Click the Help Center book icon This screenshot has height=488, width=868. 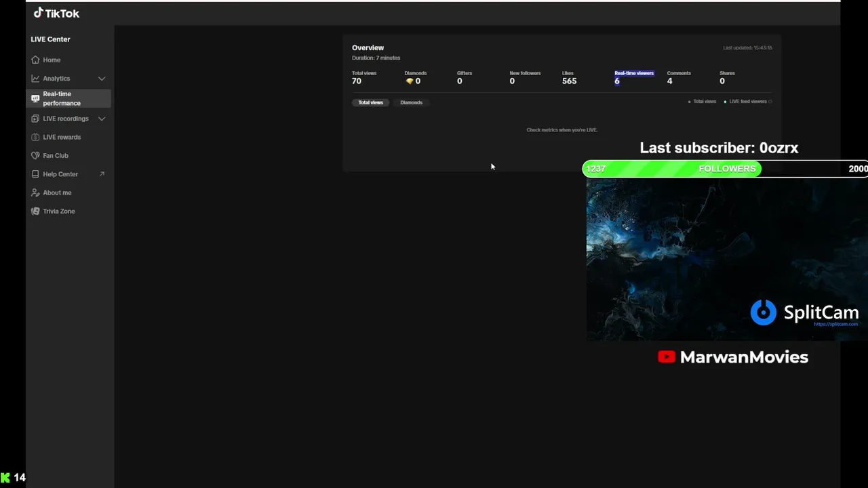35,174
